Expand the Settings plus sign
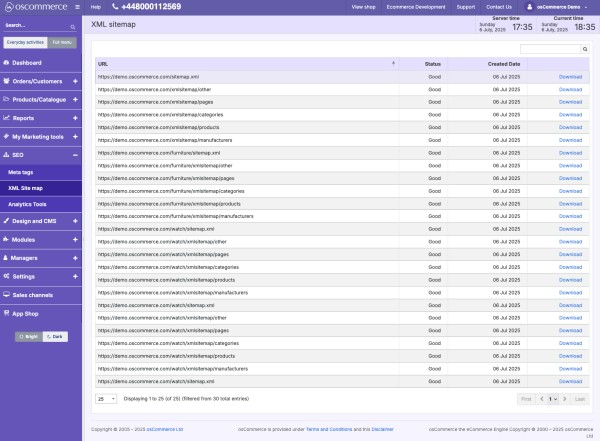Image resolution: width=600 pixels, height=441 pixels. pyautogui.click(x=75, y=276)
